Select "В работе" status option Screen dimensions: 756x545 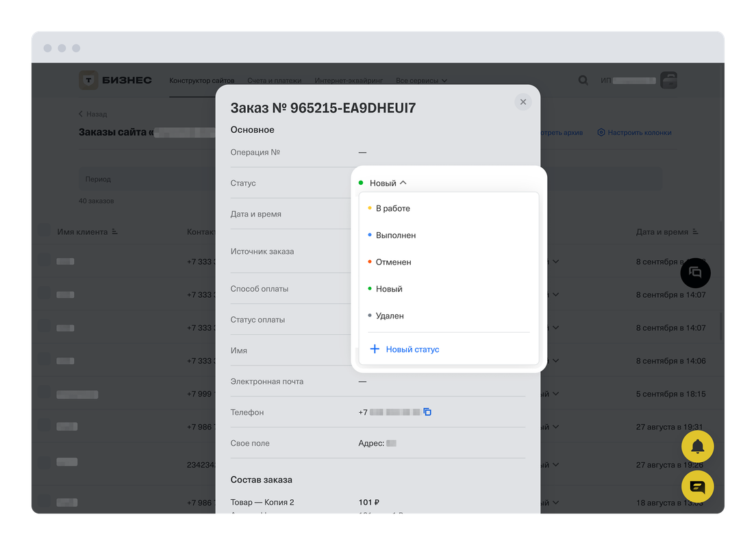coord(393,208)
